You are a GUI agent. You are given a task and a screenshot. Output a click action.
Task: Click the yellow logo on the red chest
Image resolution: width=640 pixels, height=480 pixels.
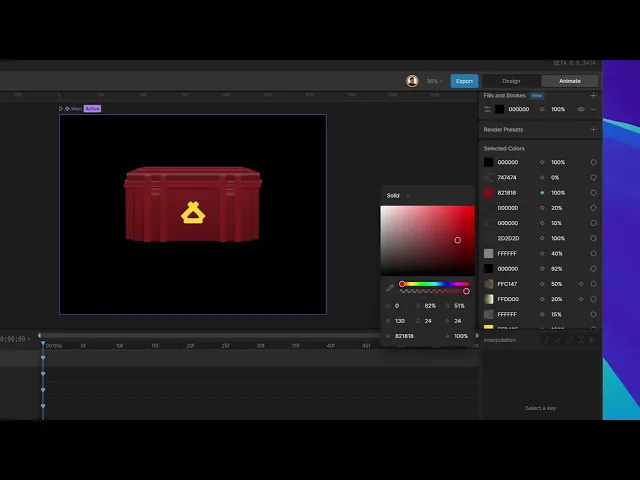(x=193, y=213)
